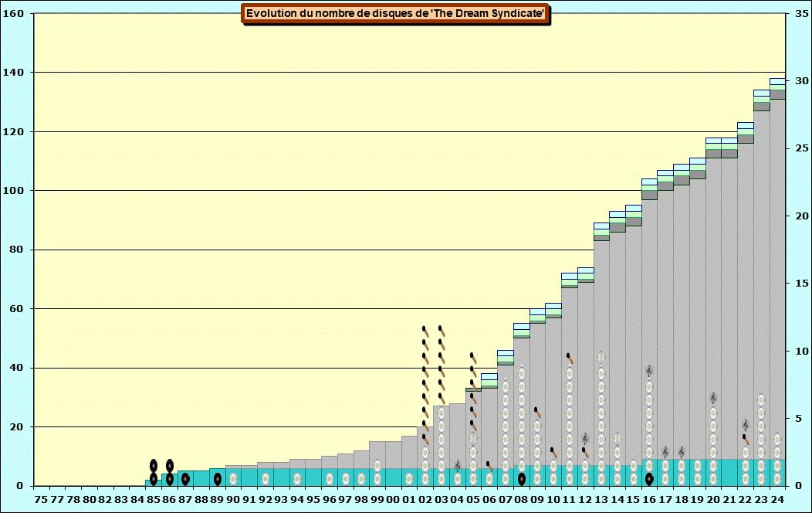Select the top vinyl icon in the 85 column
Screen dimensions: 812x513
point(154,465)
